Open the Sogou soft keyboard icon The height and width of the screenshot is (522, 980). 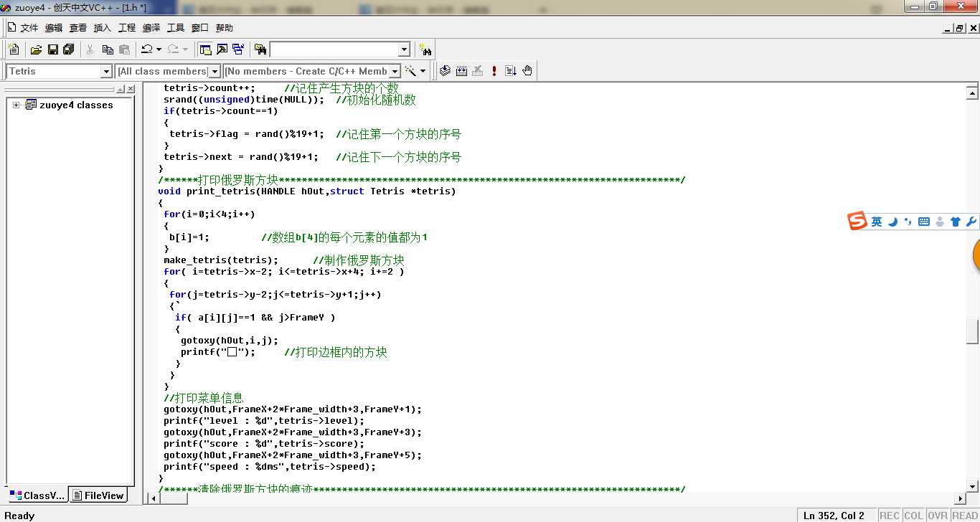924,222
